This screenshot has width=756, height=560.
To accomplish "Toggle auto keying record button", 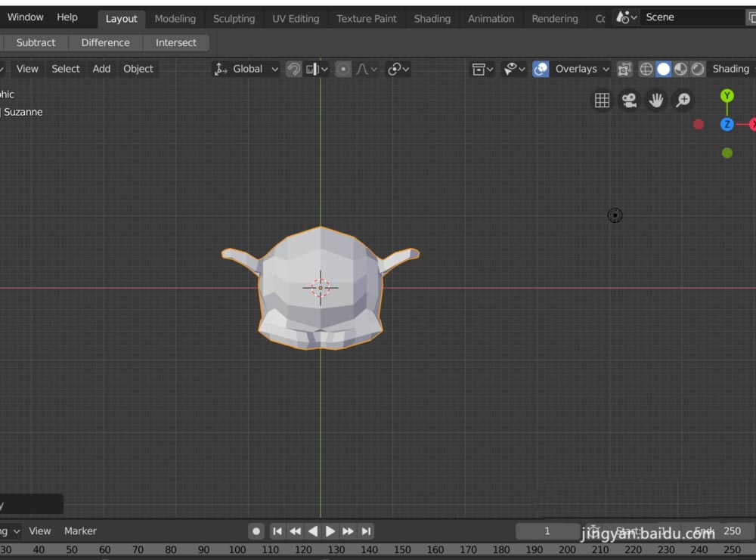I will (x=256, y=531).
